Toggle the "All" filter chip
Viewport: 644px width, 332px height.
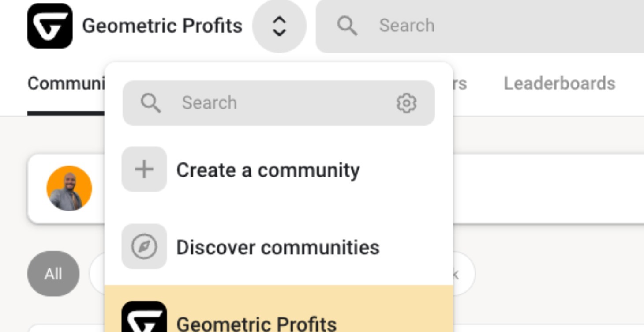click(x=53, y=274)
